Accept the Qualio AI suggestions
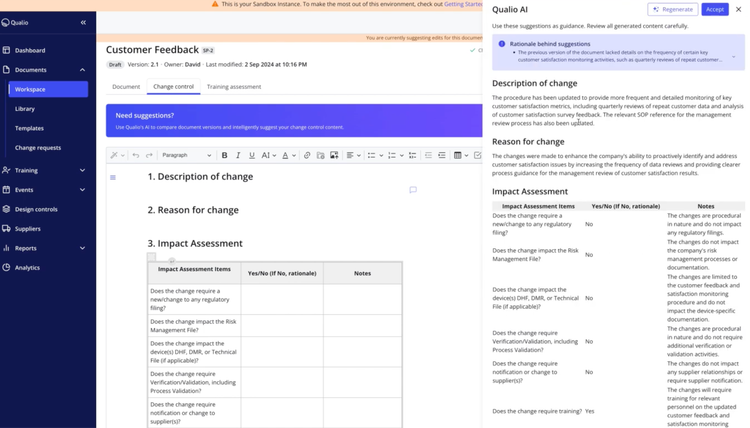 (714, 9)
